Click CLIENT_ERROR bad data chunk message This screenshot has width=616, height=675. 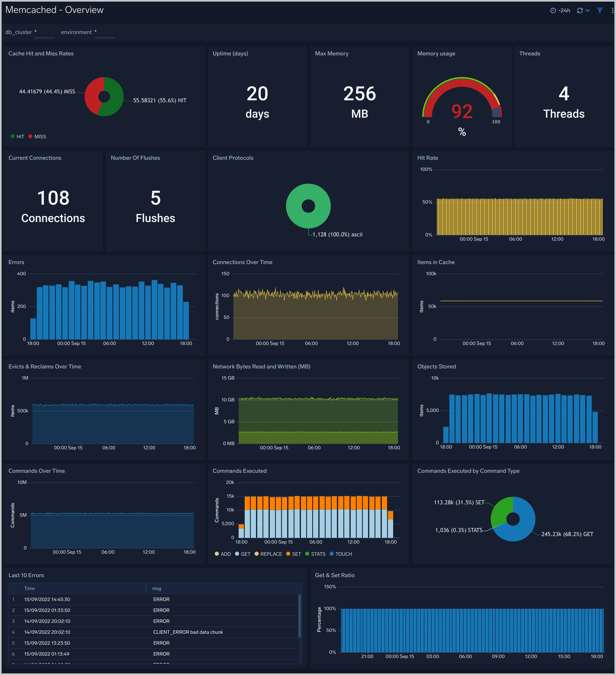pyautogui.click(x=188, y=632)
